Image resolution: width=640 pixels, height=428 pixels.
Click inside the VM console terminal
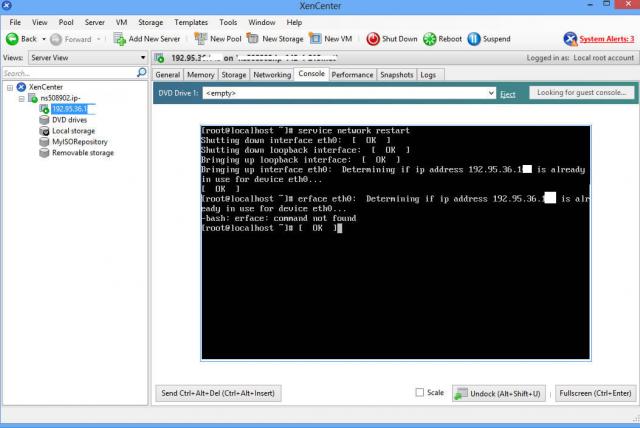tap(396, 243)
